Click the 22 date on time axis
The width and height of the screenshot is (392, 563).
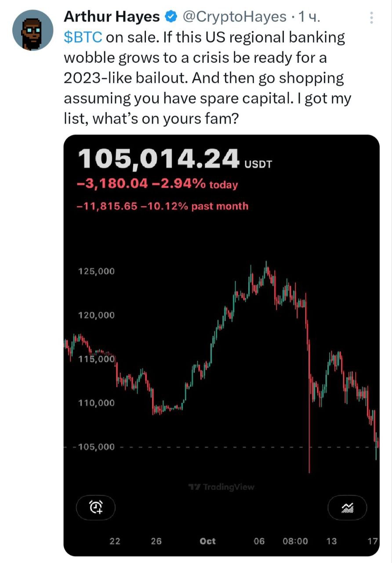coord(115,541)
